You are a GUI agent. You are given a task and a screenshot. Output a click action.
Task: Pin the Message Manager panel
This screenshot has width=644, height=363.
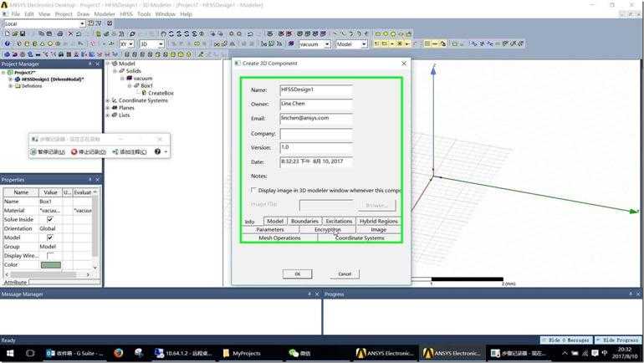click(x=309, y=294)
